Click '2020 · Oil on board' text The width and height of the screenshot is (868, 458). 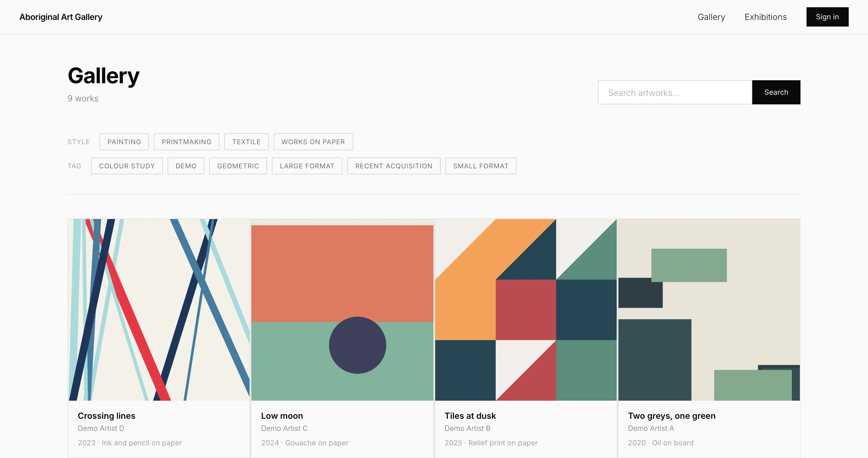pyautogui.click(x=661, y=443)
